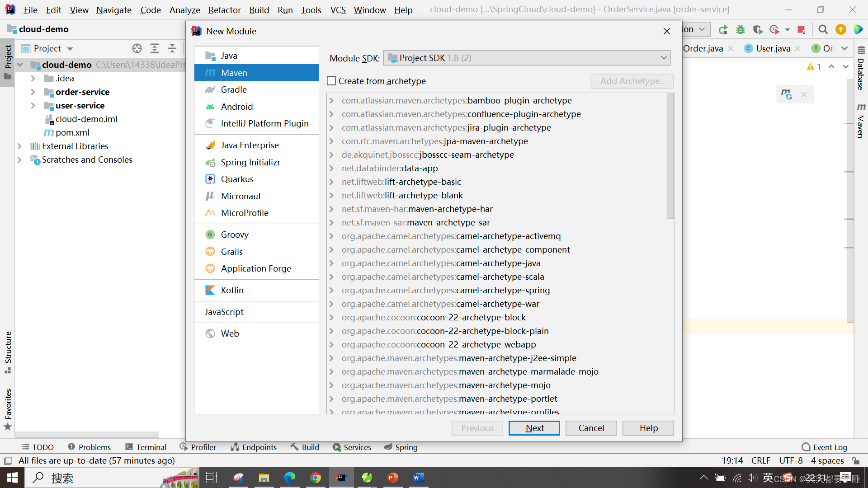The width and height of the screenshot is (868, 488).
Task: Click project panel horizontal scrollbar
Action: coord(87,435)
